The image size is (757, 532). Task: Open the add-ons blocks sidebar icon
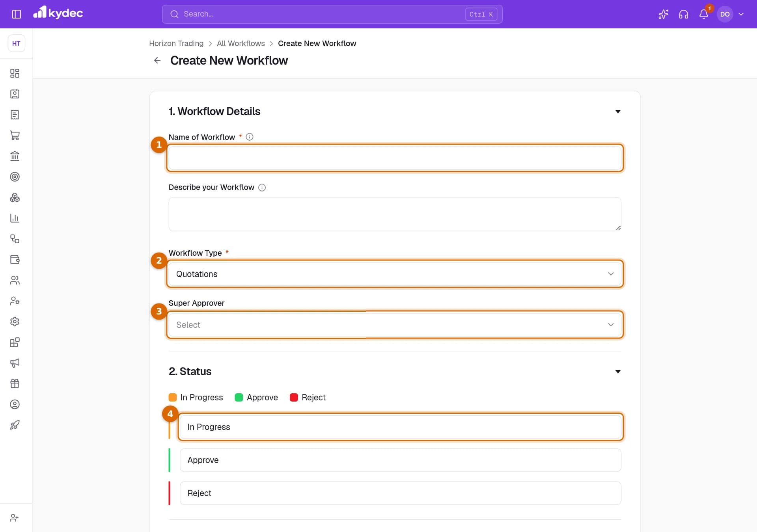(15, 342)
